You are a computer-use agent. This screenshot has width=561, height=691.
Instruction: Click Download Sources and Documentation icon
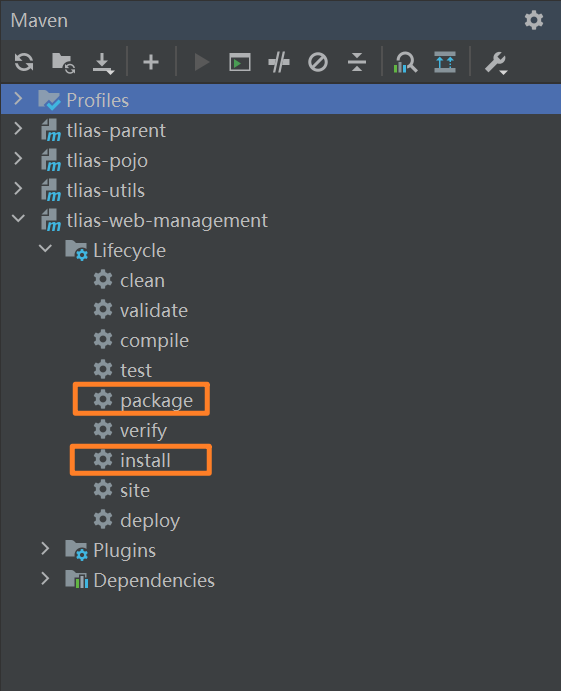pyautogui.click(x=103, y=63)
